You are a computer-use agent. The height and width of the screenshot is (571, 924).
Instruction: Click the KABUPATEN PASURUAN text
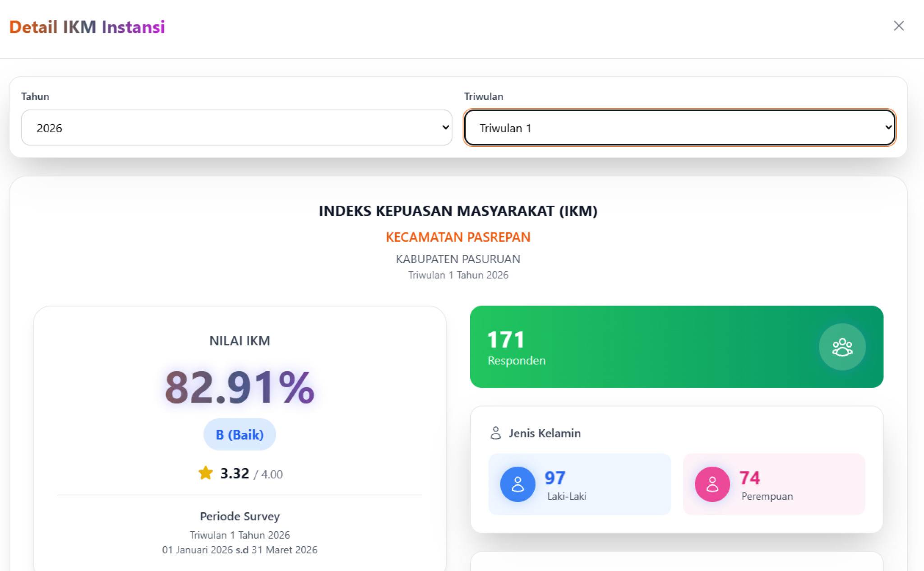(458, 259)
